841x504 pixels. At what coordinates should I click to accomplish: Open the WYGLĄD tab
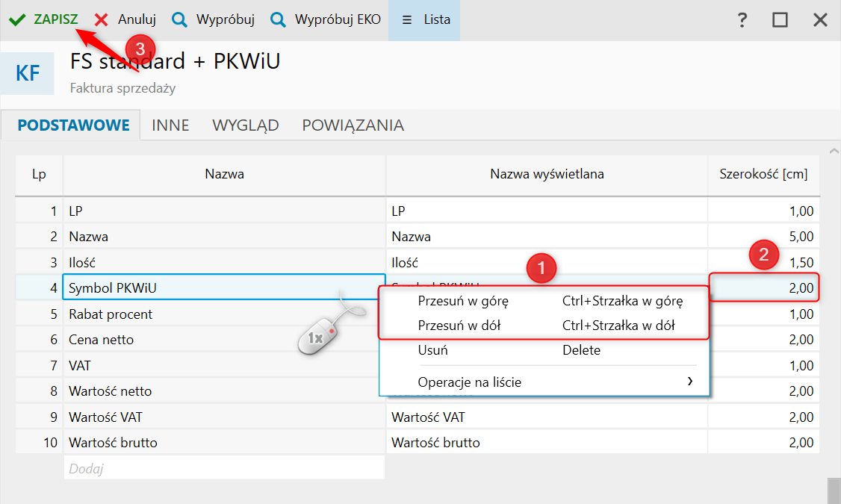point(246,125)
